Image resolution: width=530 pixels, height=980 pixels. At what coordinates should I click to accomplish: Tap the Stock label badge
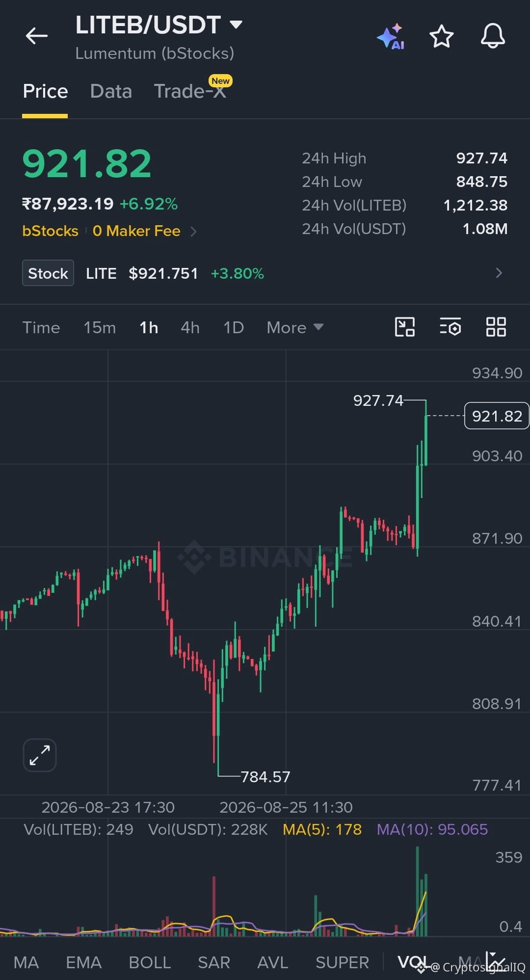point(48,273)
